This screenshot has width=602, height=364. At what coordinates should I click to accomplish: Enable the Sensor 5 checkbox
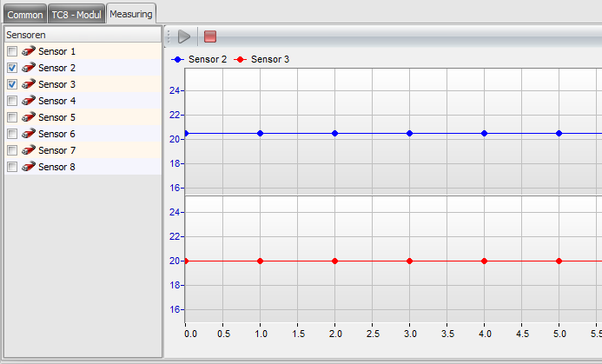click(x=12, y=117)
